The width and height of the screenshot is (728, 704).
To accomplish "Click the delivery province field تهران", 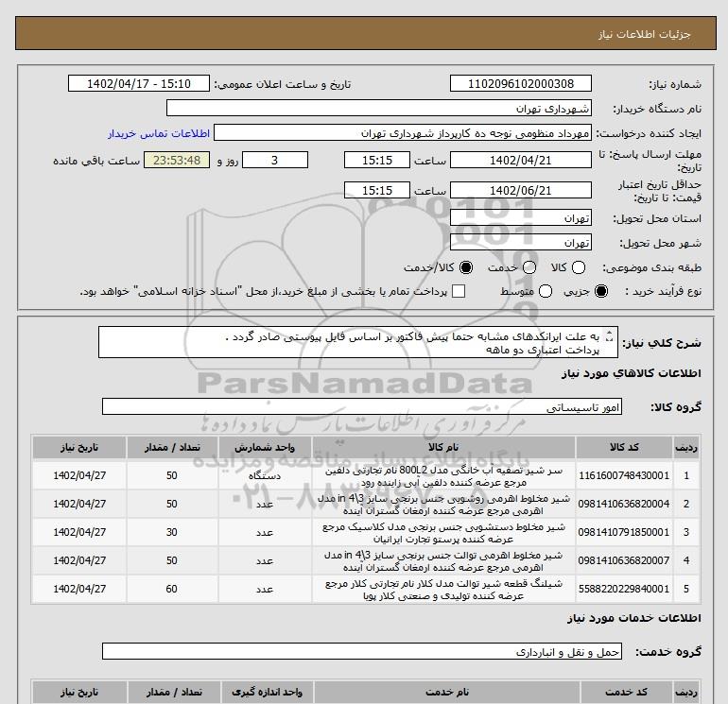I will tap(520, 218).
